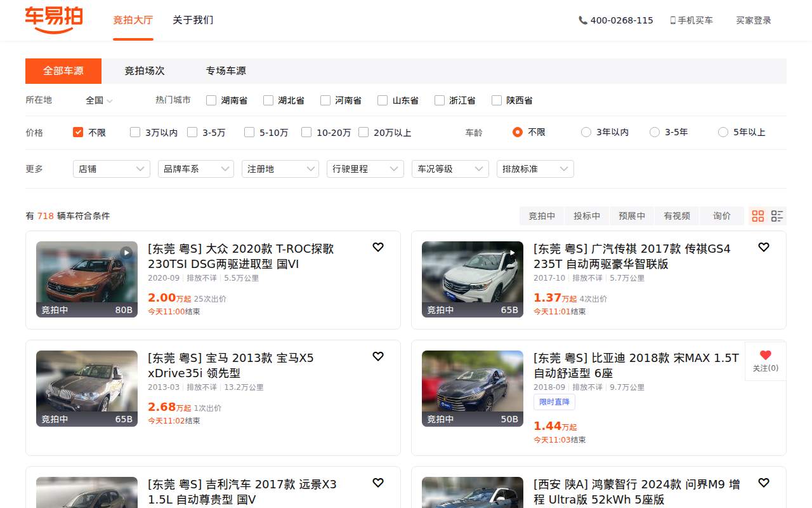
Task: Switch to grid view layout icon
Action: point(758,216)
